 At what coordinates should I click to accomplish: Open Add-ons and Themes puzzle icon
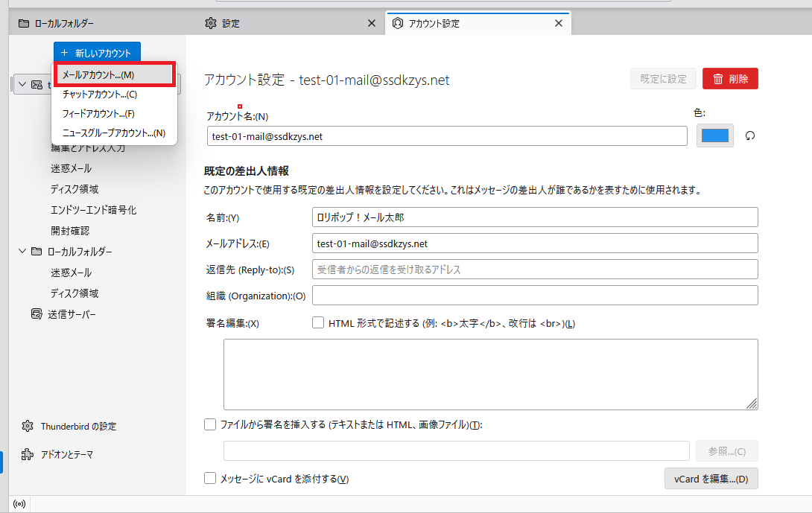(28, 454)
